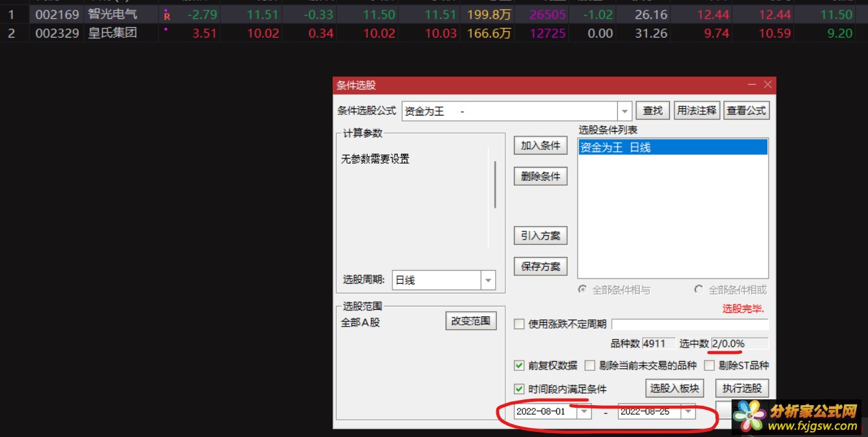Click the 无参数需要设置 text

pyautogui.click(x=376, y=158)
